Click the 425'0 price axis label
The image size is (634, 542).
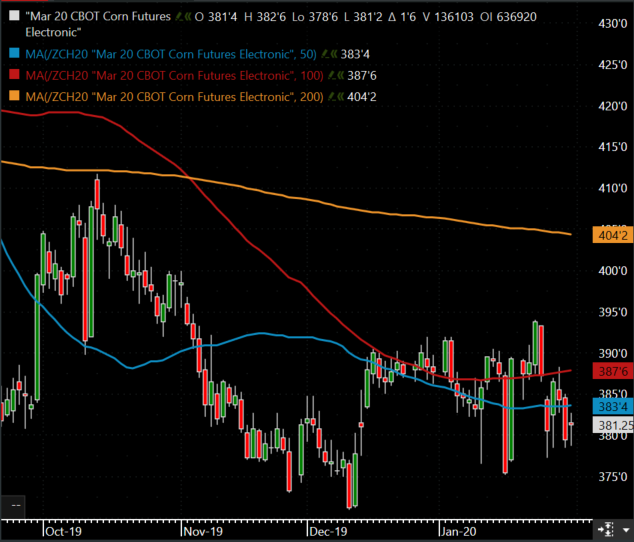613,65
